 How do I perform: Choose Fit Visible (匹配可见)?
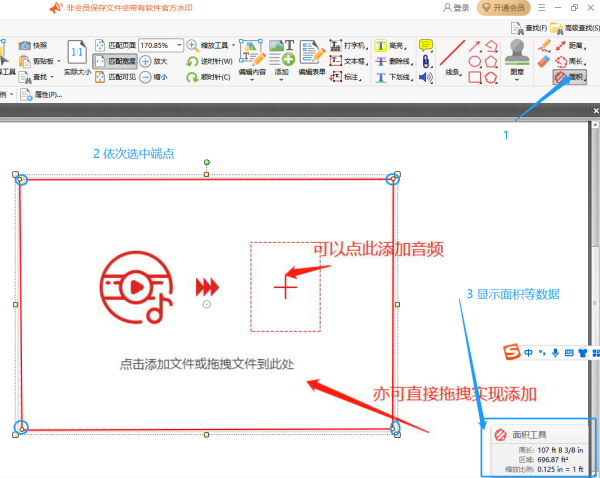point(115,77)
